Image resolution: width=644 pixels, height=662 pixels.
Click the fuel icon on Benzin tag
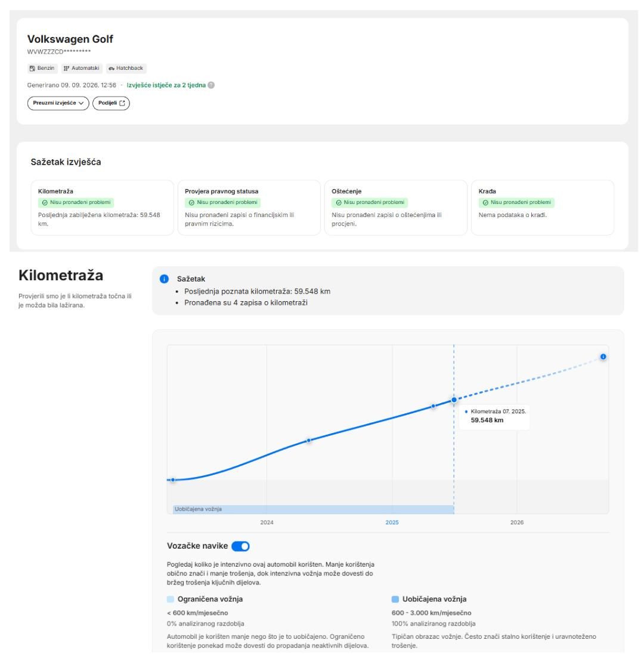pos(32,69)
